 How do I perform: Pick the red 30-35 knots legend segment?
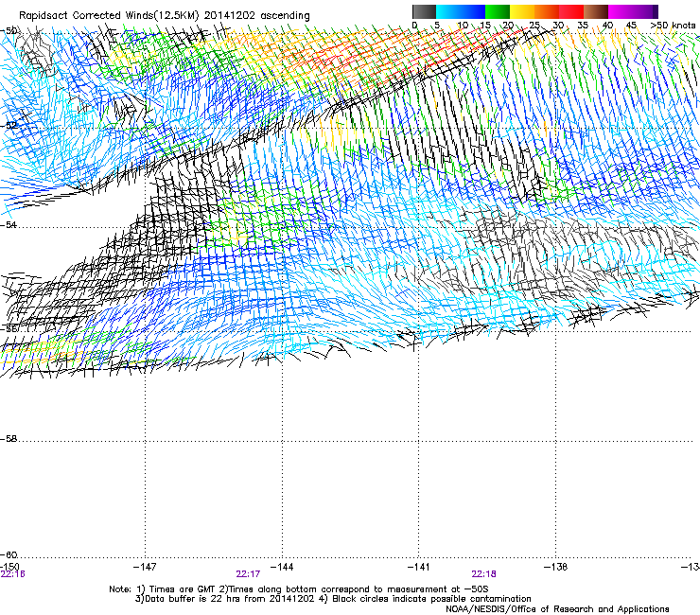pyautogui.click(x=571, y=11)
